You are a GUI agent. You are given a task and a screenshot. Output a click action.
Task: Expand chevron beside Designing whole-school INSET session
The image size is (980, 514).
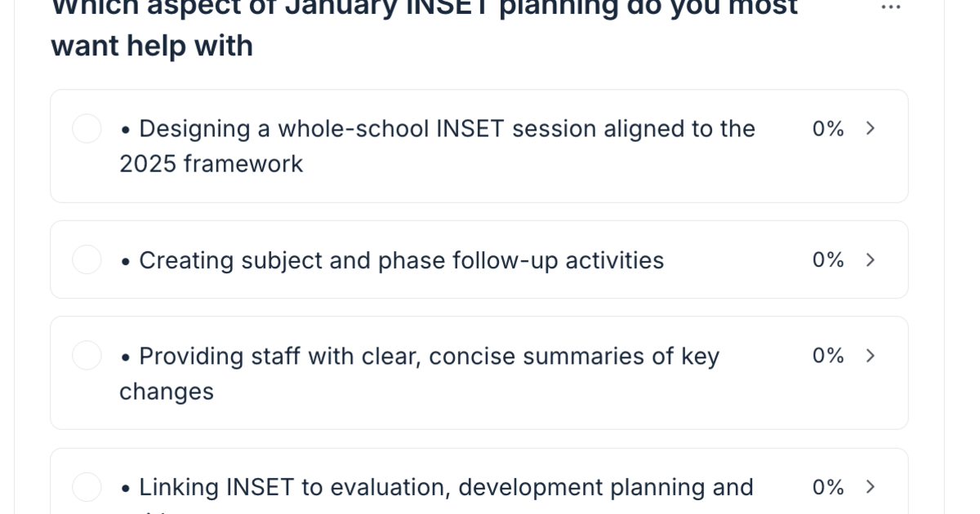pyautogui.click(x=871, y=129)
